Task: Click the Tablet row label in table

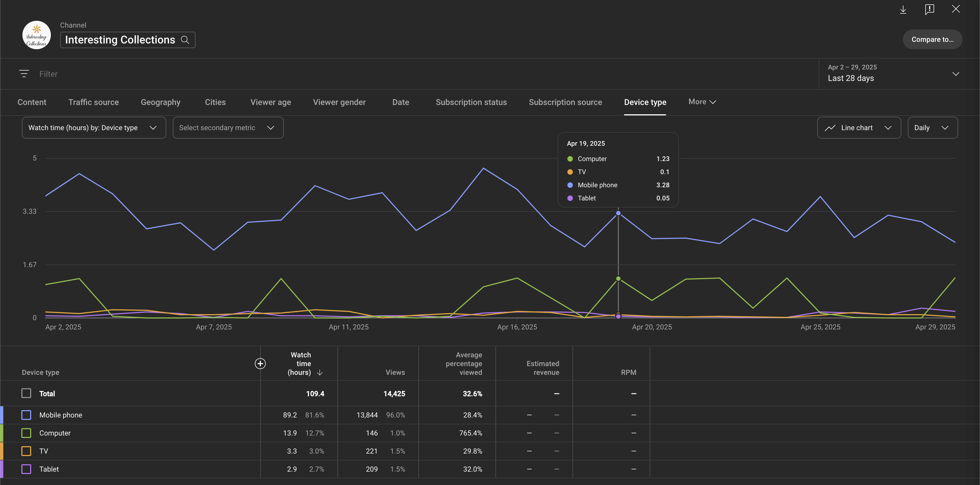Action: point(49,469)
